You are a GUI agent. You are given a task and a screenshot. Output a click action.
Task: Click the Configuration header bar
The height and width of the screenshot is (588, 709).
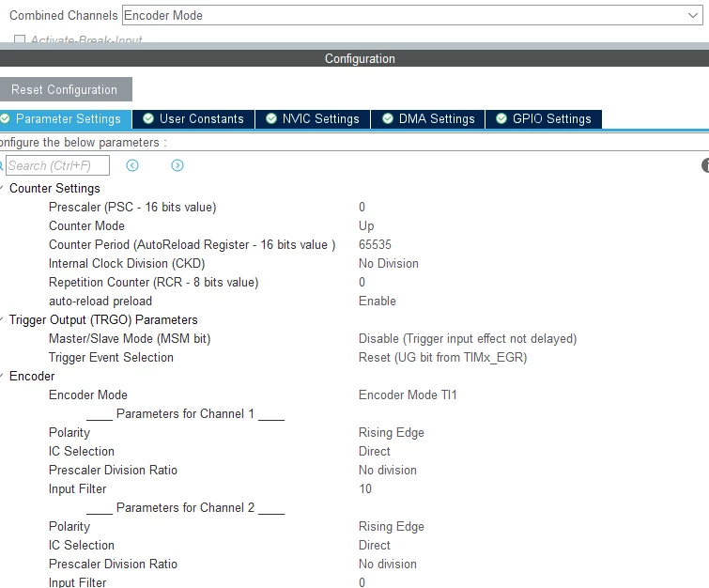(355, 58)
